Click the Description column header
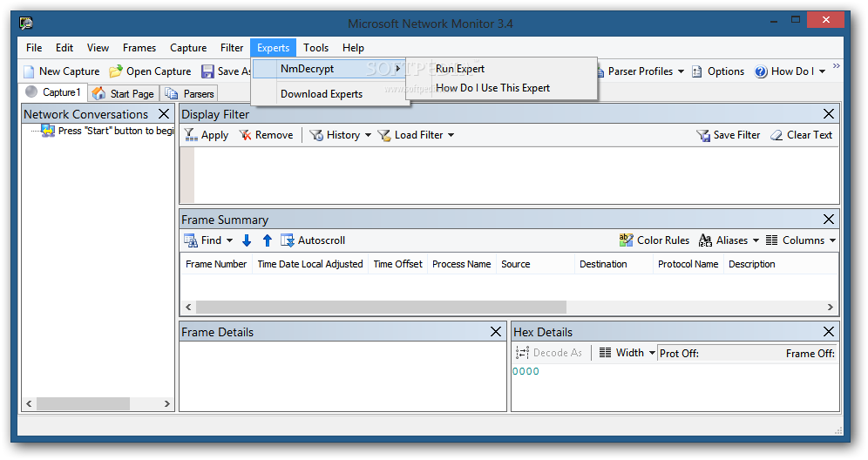This screenshot has width=868, height=460. tap(781, 264)
